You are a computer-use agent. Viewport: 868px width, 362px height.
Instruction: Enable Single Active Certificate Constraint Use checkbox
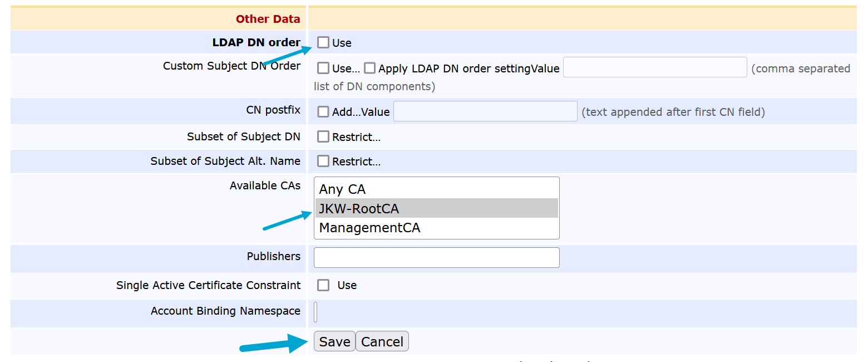tap(323, 285)
